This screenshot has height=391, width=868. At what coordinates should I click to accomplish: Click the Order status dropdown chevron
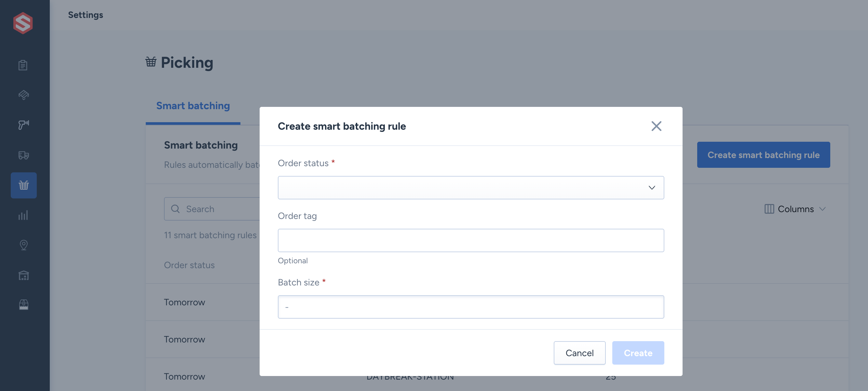(x=652, y=188)
